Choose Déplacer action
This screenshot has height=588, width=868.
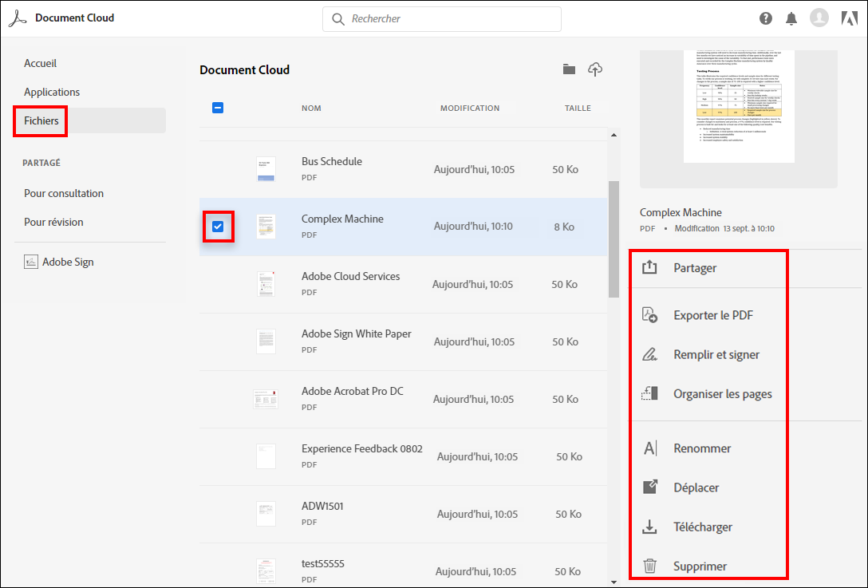(x=696, y=487)
